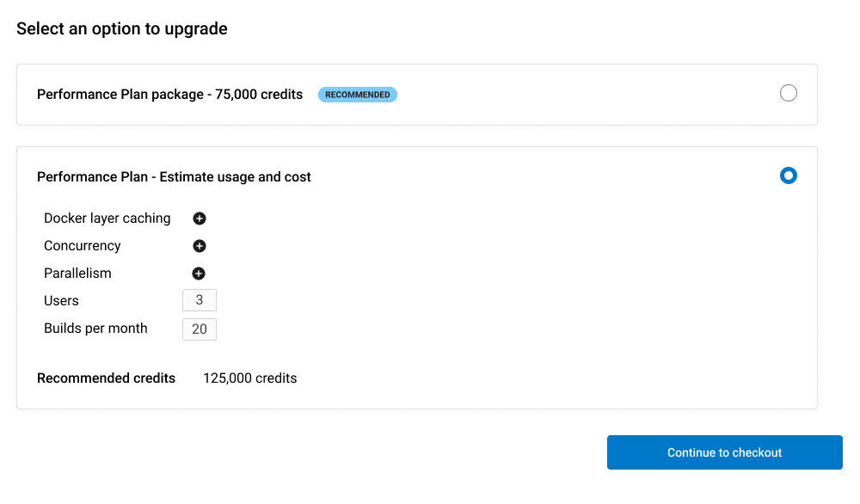Focus the Builds per month field
860x504 pixels.
pos(200,329)
